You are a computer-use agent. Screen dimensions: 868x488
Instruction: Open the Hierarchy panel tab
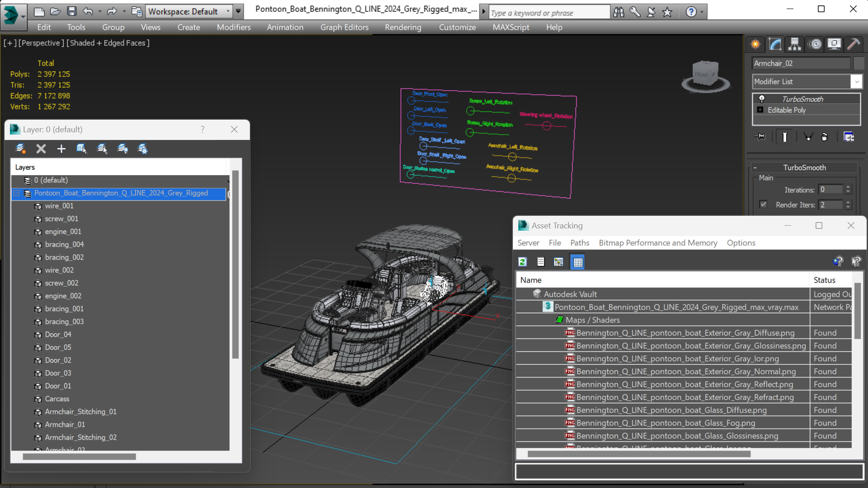point(794,44)
